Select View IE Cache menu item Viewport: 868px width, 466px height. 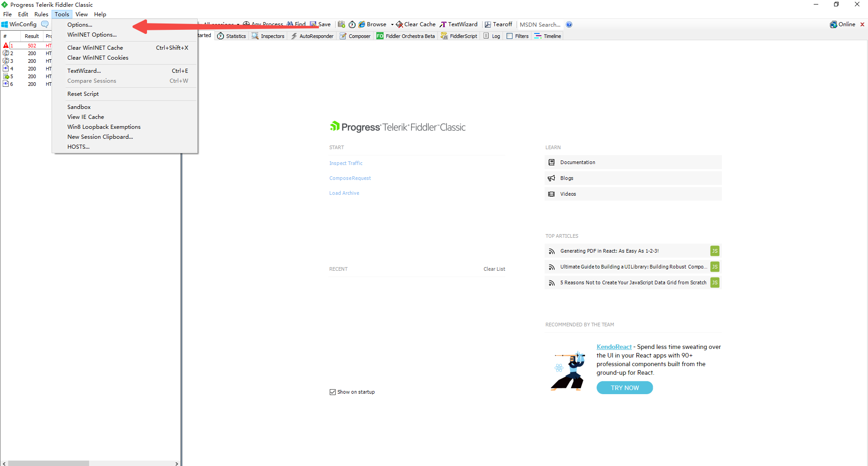tap(125, 117)
